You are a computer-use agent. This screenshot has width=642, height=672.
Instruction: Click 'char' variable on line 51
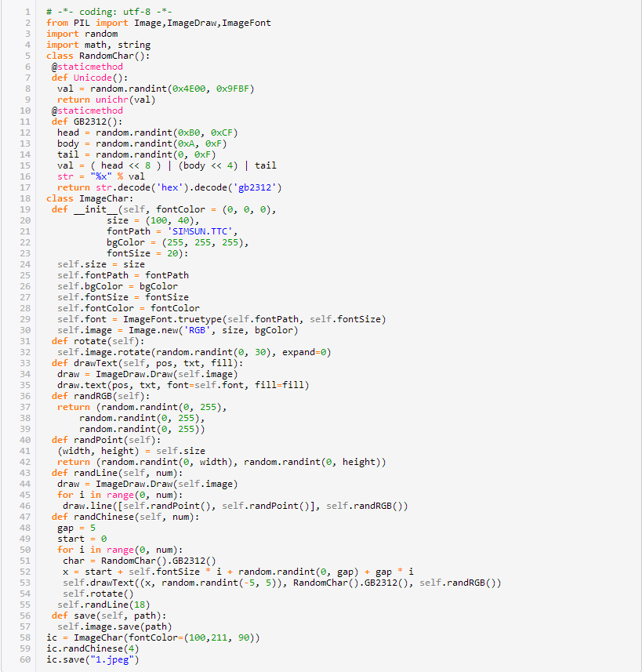click(x=74, y=561)
